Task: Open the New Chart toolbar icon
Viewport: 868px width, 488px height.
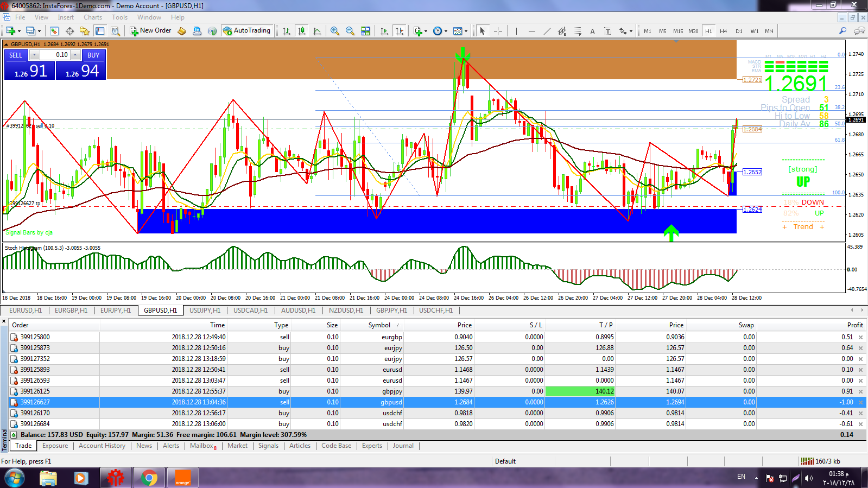Action: tap(10, 31)
